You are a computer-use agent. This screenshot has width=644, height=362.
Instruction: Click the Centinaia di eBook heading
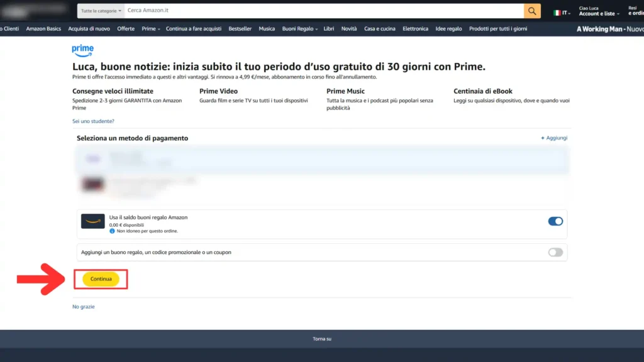483,91
